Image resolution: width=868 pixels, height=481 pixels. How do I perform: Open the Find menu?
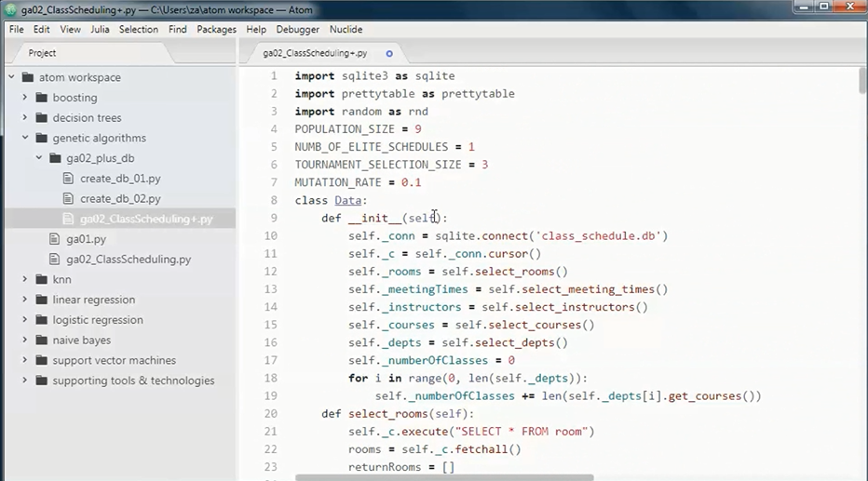coord(177,29)
